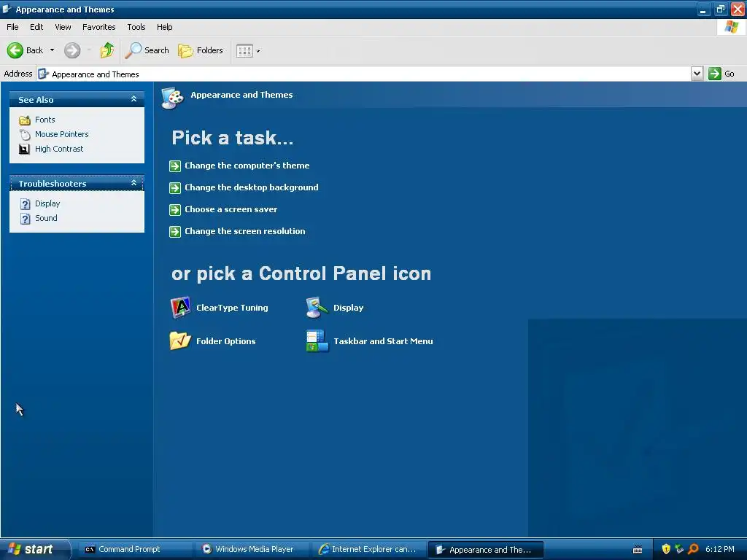Screen dimensions: 747x560
Task: Open the Edit menu
Action: (36, 27)
